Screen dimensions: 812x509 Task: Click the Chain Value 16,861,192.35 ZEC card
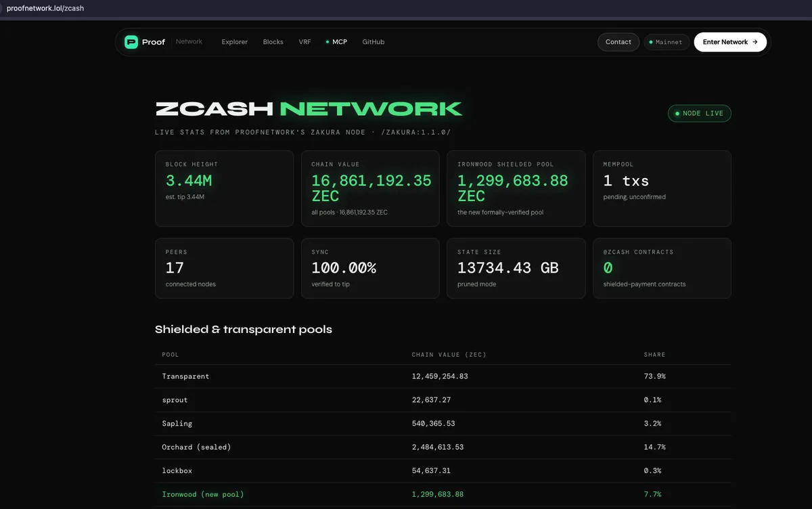coord(370,188)
